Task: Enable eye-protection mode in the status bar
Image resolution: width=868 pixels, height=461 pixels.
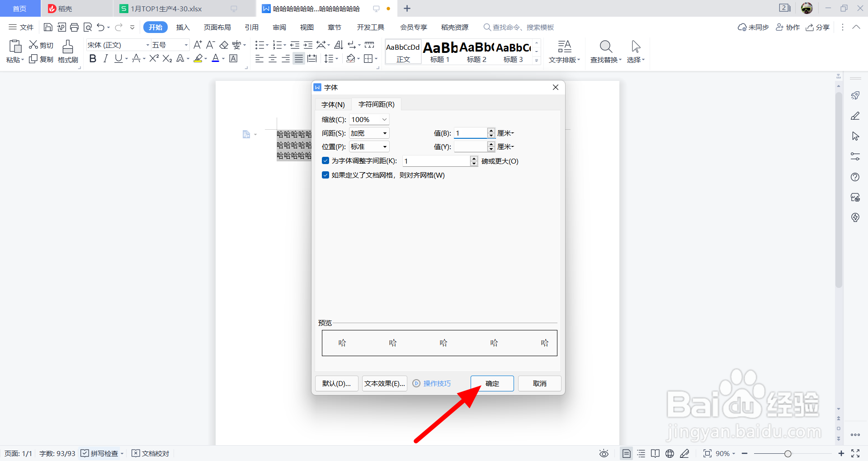Action: [x=604, y=453]
